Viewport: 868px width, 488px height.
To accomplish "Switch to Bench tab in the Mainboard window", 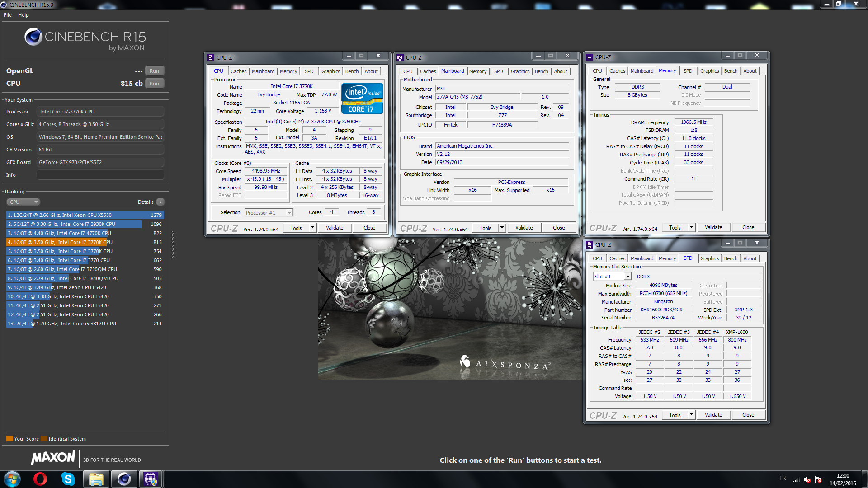I will pos(541,71).
